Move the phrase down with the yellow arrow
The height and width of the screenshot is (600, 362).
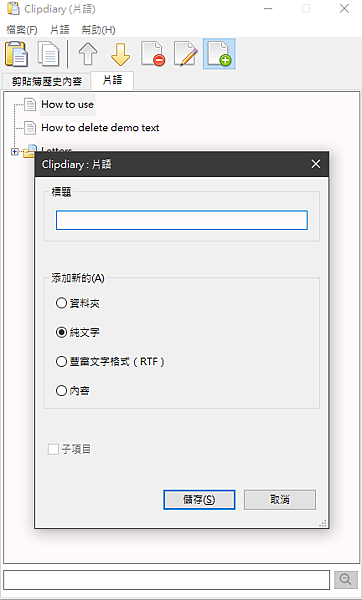(x=121, y=54)
